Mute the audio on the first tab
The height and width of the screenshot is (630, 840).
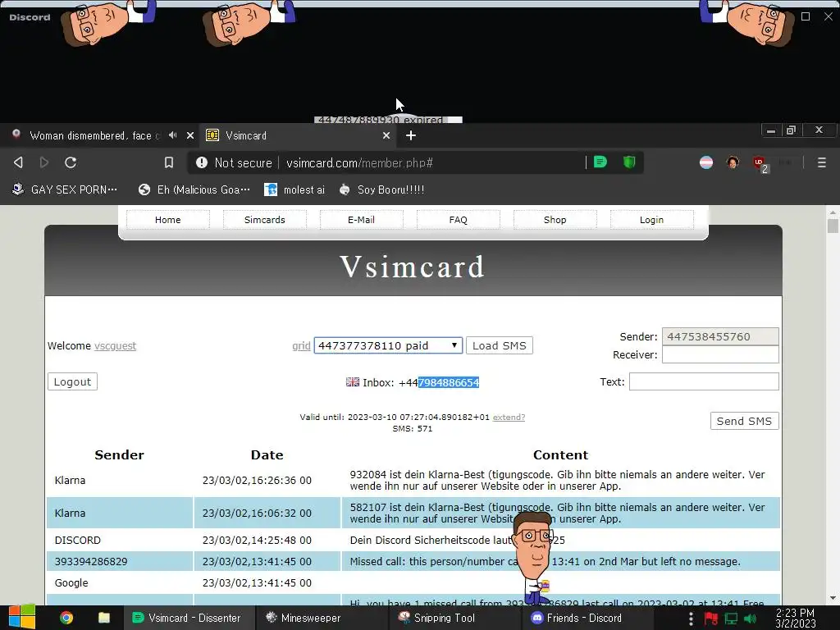point(172,135)
